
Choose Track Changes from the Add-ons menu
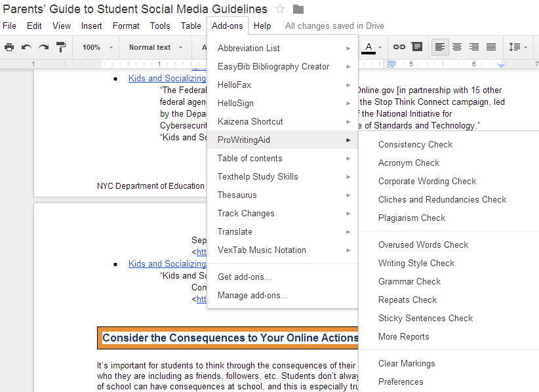[x=283, y=213]
